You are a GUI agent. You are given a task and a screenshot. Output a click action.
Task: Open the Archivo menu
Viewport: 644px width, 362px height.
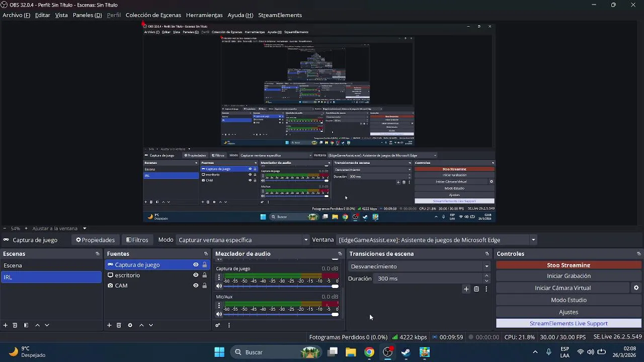[x=16, y=15]
